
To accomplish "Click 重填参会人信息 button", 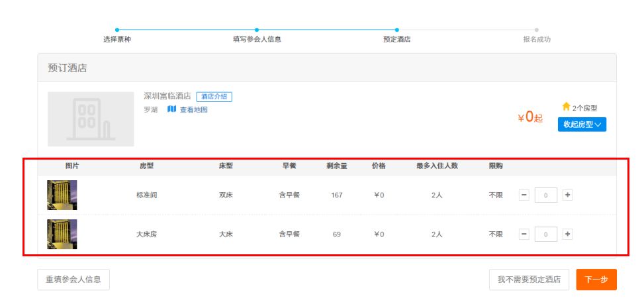I will (73, 279).
